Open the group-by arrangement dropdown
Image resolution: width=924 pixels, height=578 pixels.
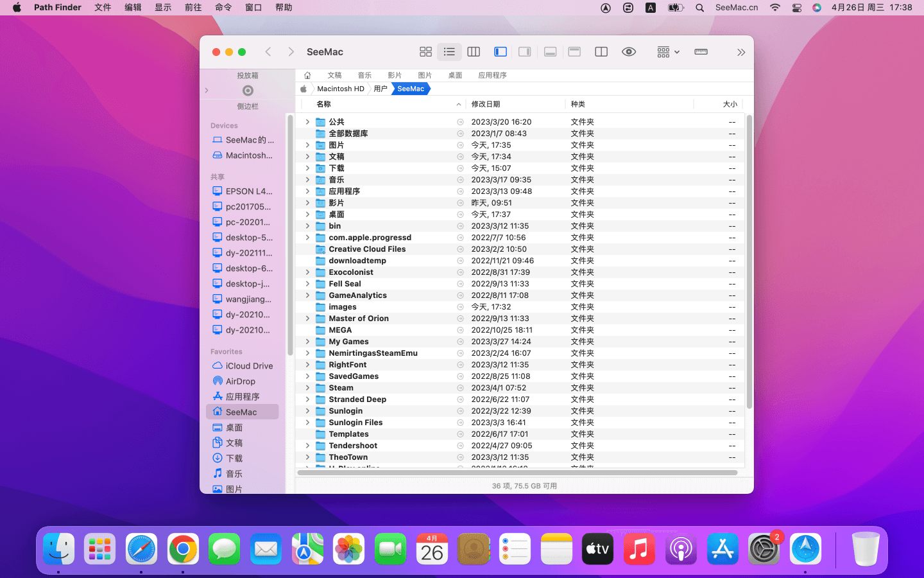point(668,52)
